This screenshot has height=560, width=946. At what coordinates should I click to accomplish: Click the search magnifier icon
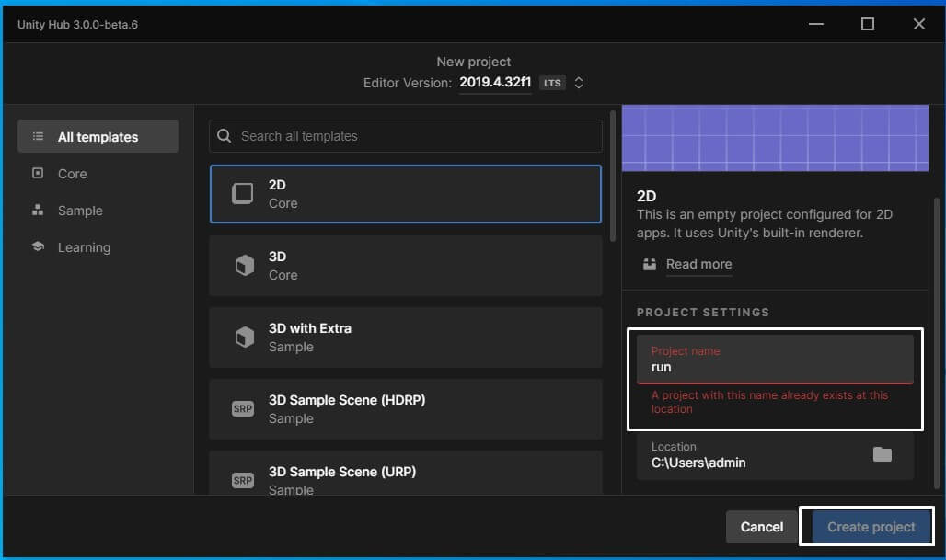[x=224, y=135]
